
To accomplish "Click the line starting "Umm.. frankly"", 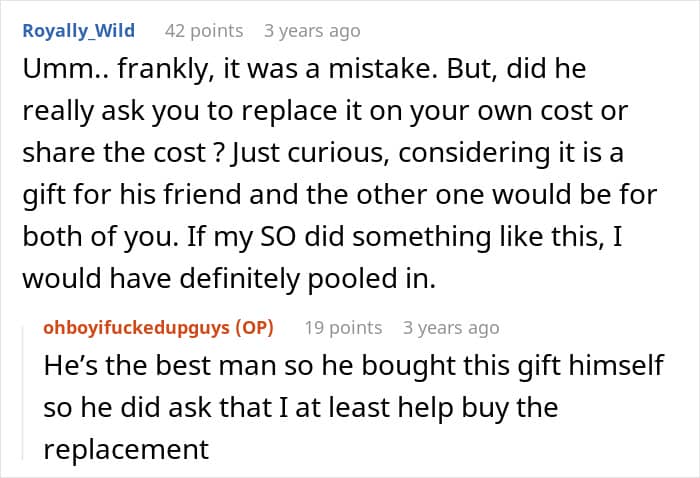I will click(x=304, y=69).
